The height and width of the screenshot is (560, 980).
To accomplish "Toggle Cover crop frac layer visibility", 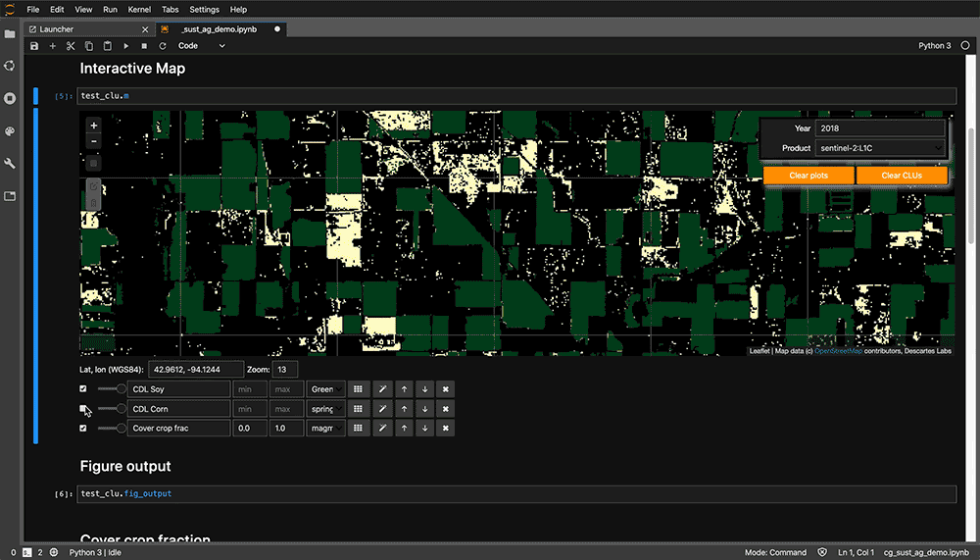I will tap(83, 429).
